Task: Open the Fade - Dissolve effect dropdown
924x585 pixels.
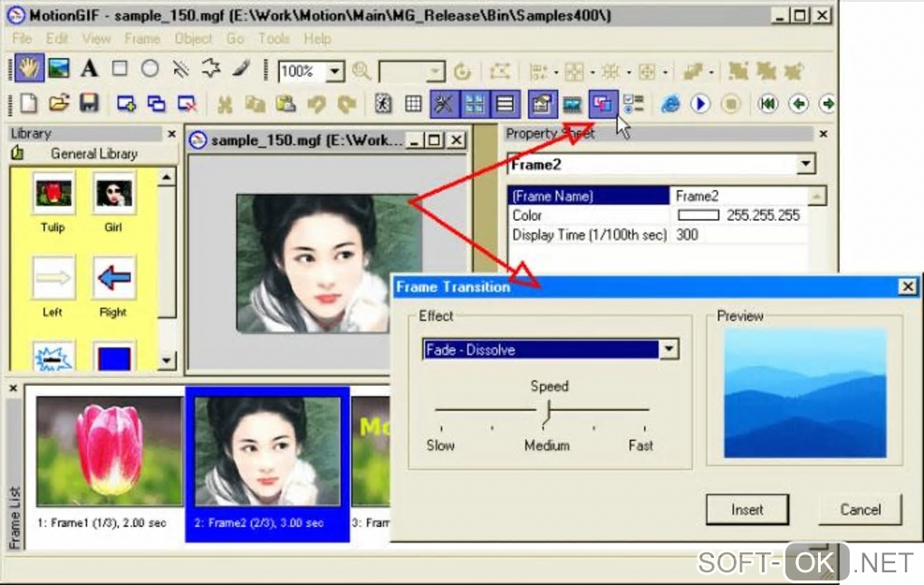Action: click(x=669, y=350)
